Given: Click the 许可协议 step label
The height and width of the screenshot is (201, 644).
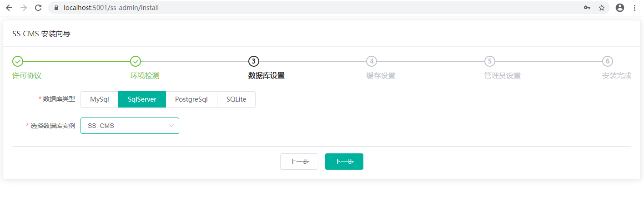Looking at the screenshot, I should click(27, 76).
